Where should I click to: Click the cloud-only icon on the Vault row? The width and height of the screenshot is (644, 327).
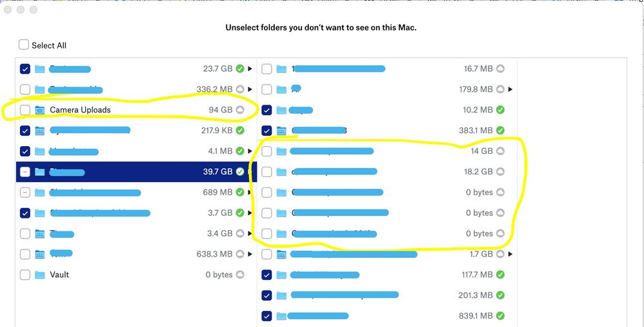[240, 275]
